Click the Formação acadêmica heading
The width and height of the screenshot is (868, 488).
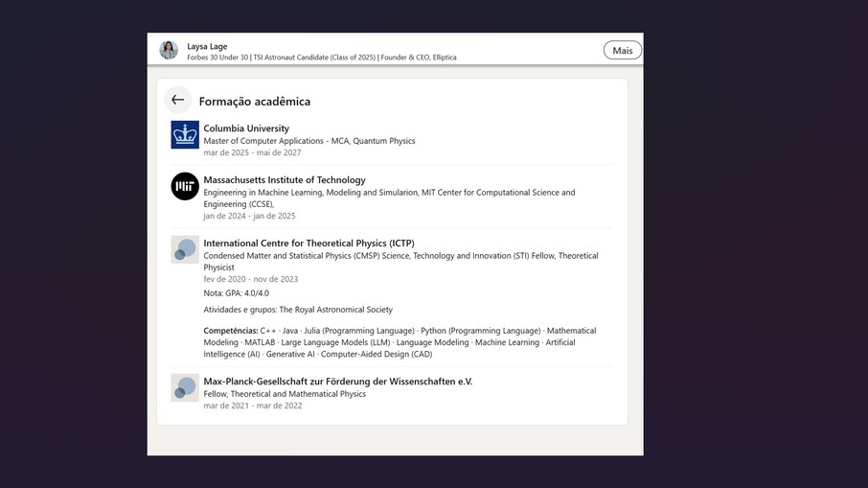coord(255,102)
